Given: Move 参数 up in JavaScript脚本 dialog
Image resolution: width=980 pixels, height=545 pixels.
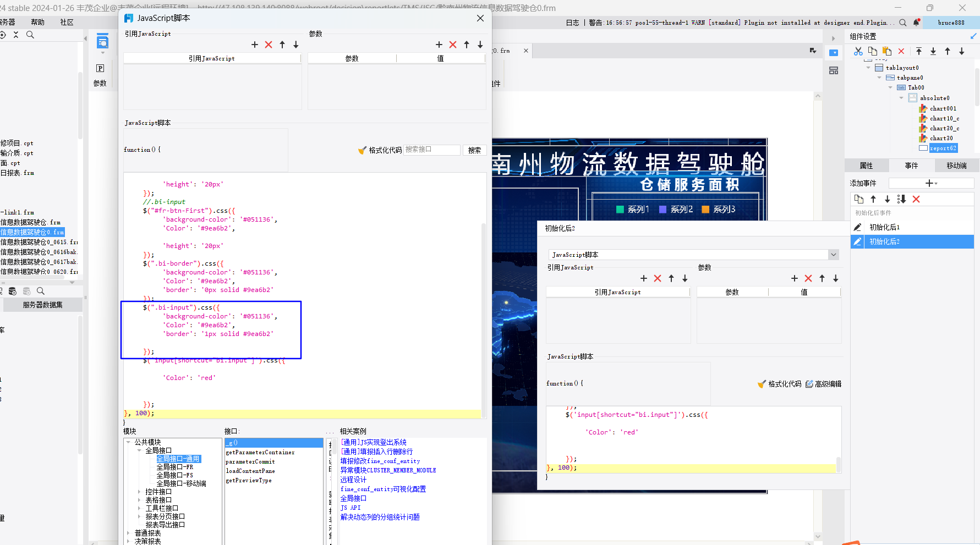Looking at the screenshot, I should coord(467,45).
